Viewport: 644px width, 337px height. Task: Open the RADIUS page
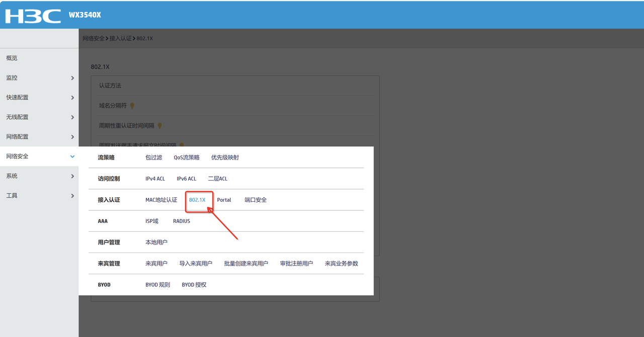point(182,221)
